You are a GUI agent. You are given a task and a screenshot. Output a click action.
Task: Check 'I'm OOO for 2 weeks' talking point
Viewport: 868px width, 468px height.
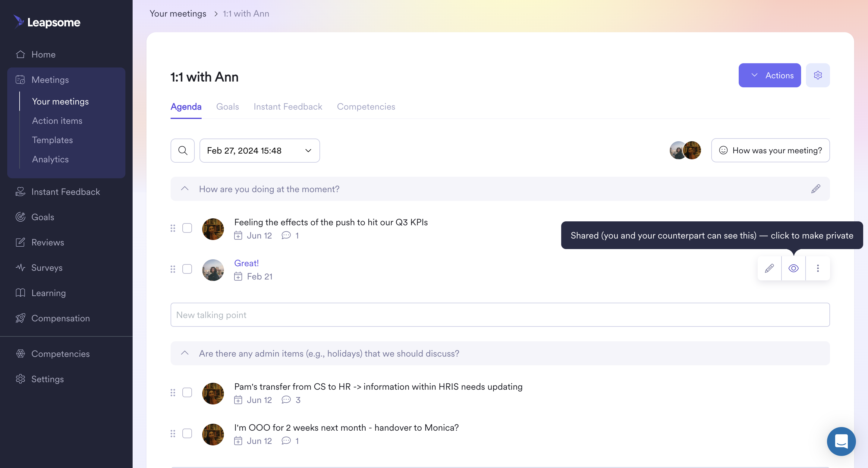(187, 433)
